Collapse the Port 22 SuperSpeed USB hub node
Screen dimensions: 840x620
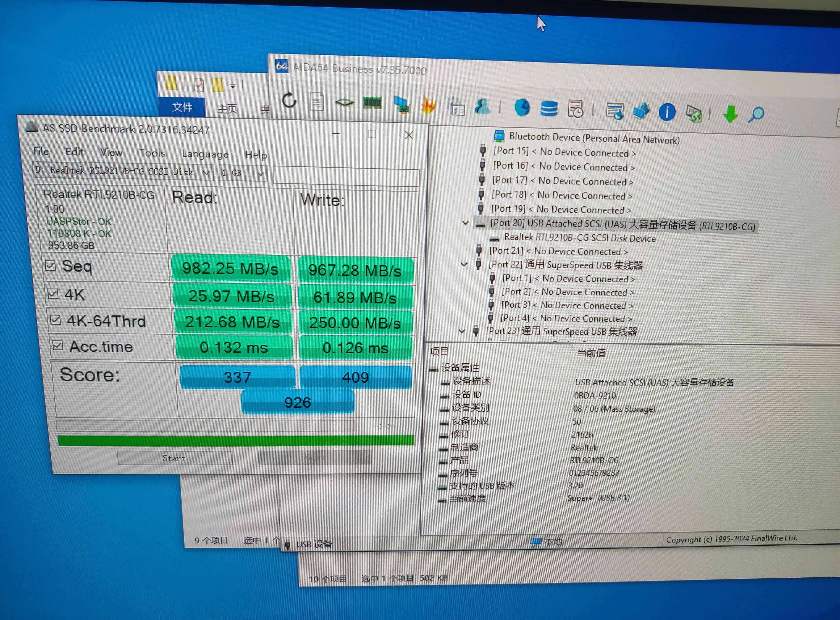pos(464,264)
